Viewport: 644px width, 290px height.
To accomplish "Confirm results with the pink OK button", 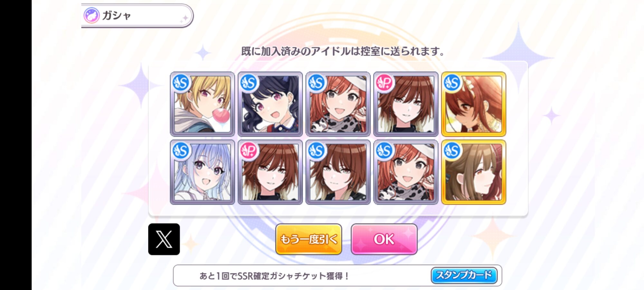I will [x=384, y=239].
